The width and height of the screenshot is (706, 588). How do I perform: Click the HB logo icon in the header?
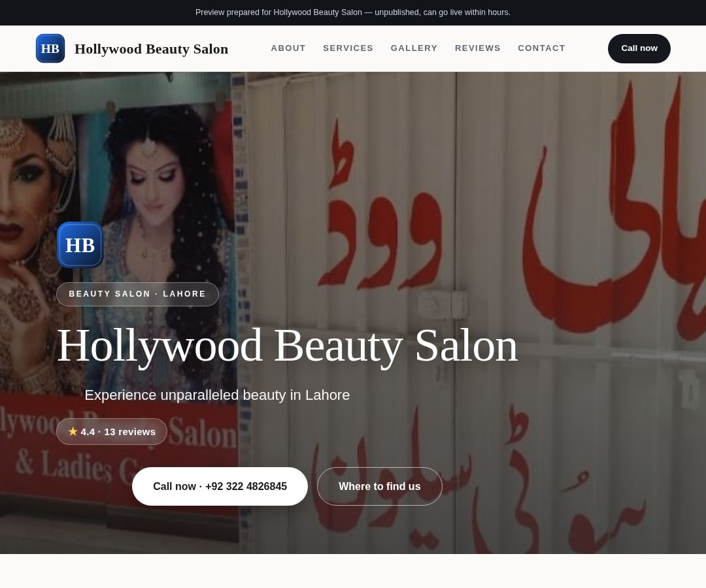[50, 48]
